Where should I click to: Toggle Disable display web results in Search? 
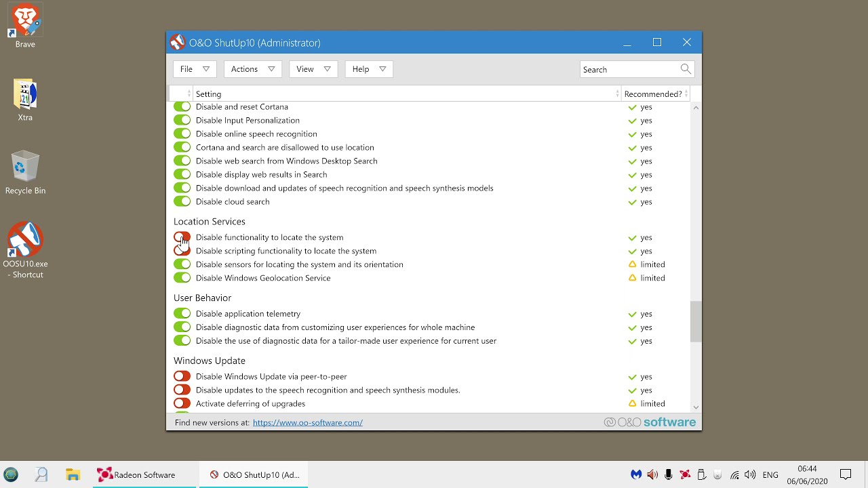pyautogui.click(x=182, y=174)
